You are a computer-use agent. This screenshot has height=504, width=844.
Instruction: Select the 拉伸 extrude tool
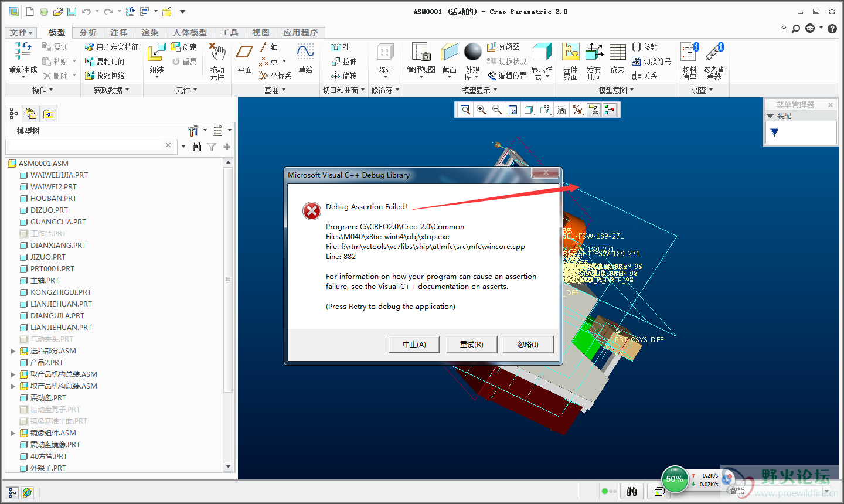[x=344, y=62]
